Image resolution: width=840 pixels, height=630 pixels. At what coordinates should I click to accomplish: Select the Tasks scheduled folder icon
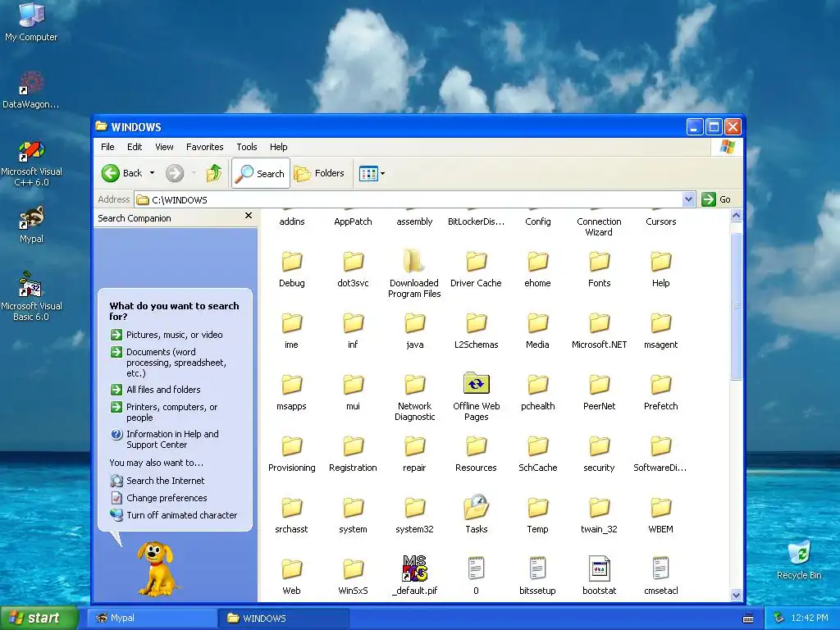point(477,507)
